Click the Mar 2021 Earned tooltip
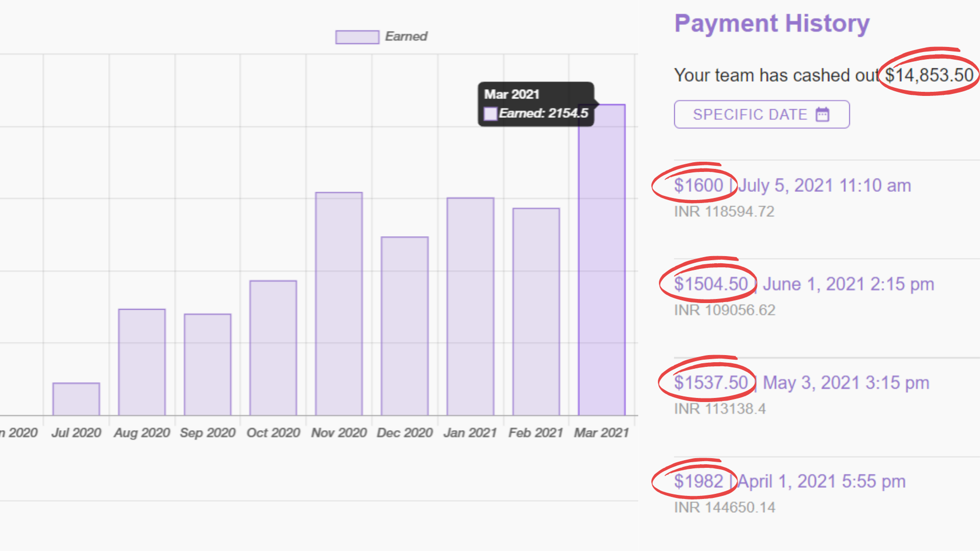 tap(535, 104)
